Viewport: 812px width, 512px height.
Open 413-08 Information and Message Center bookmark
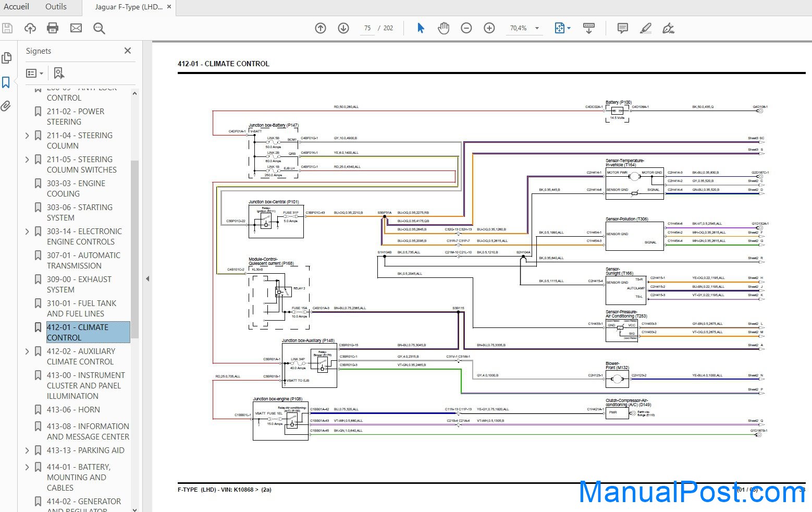pyautogui.click(x=88, y=432)
